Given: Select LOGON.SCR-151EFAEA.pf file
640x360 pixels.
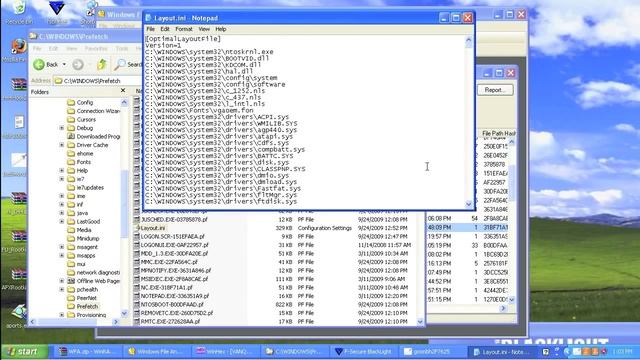Looking at the screenshot, I should coord(172,237).
